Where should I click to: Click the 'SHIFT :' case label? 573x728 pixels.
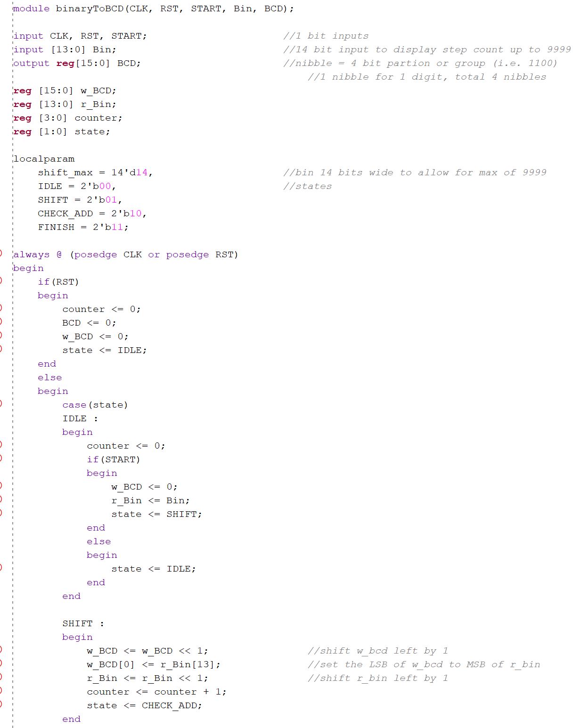[83, 623]
